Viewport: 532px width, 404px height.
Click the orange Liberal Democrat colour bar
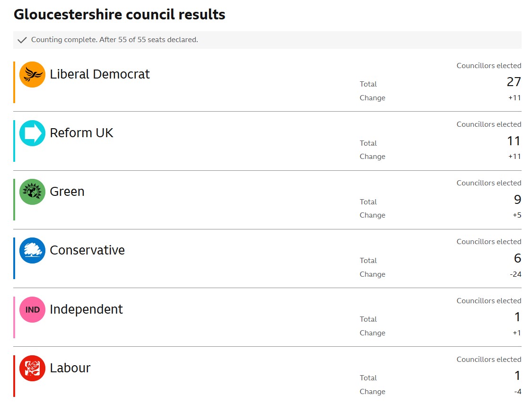[14, 82]
